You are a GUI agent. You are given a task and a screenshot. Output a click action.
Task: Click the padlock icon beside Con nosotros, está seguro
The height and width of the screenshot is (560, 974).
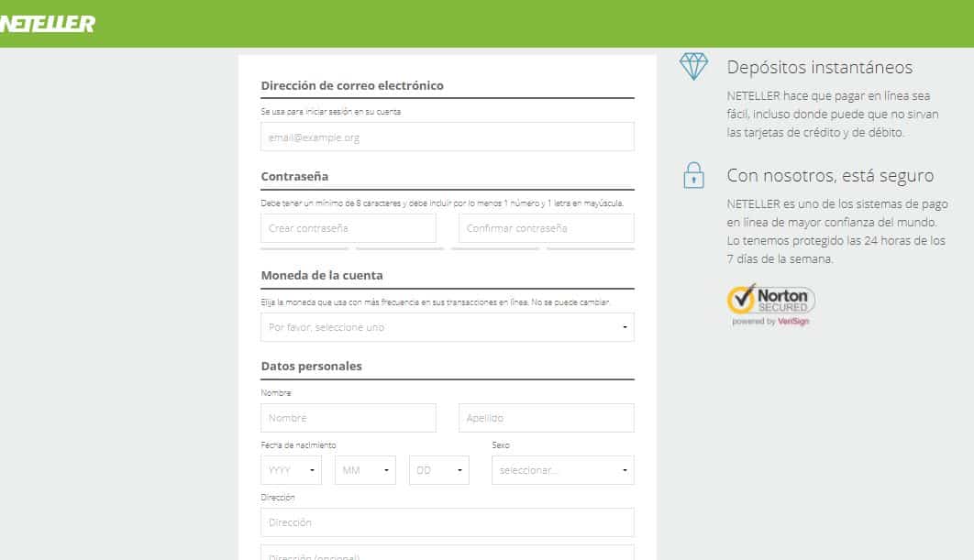point(693,175)
